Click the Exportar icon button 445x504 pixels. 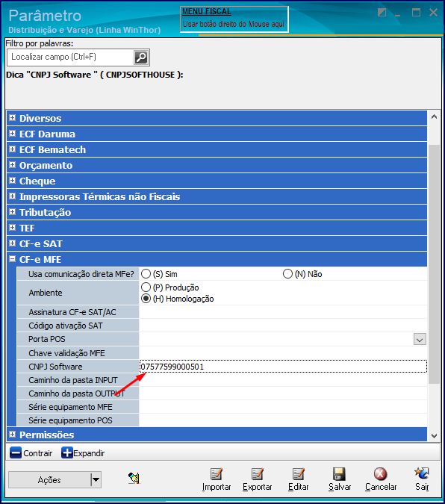pyautogui.click(x=258, y=474)
